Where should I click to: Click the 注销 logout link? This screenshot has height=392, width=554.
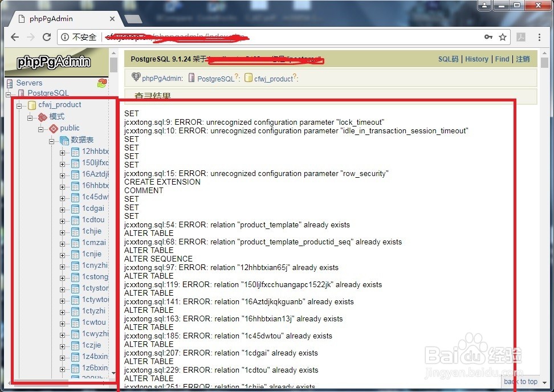point(523,59)
